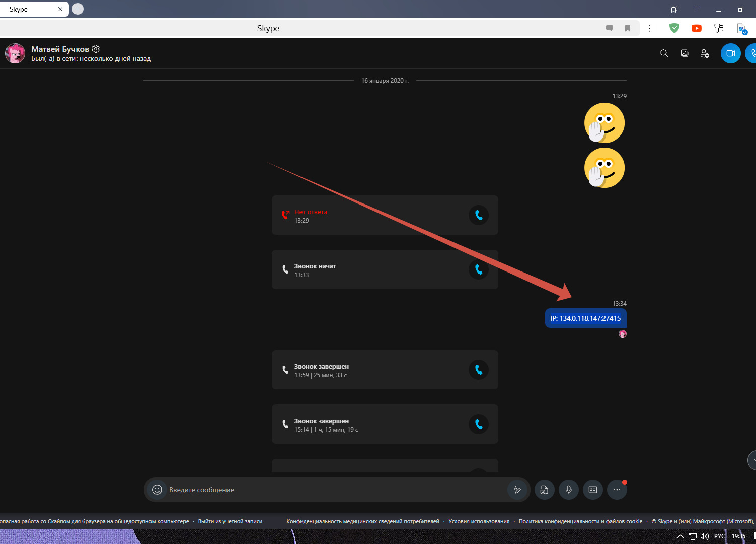Image resolution: width=756 pixels, height=544 pixels.
Task: Share a contact card
Action: 593,490
